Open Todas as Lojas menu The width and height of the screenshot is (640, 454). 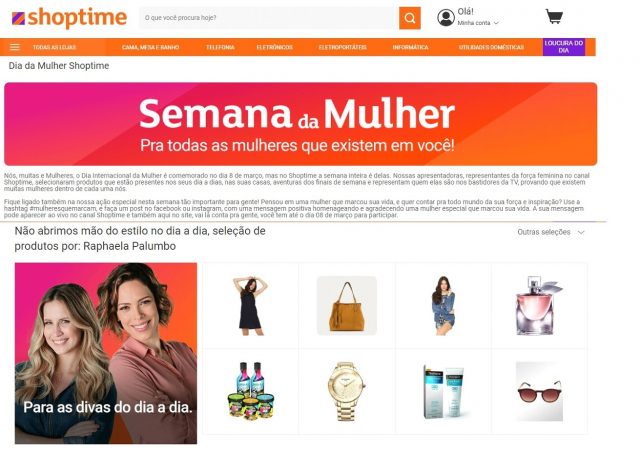54,47
